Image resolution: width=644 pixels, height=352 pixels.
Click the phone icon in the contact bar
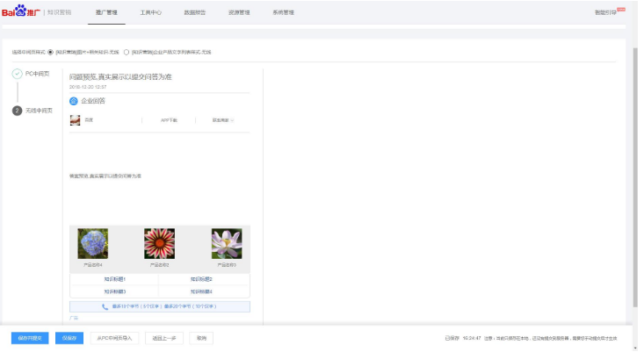pos(105,306)
